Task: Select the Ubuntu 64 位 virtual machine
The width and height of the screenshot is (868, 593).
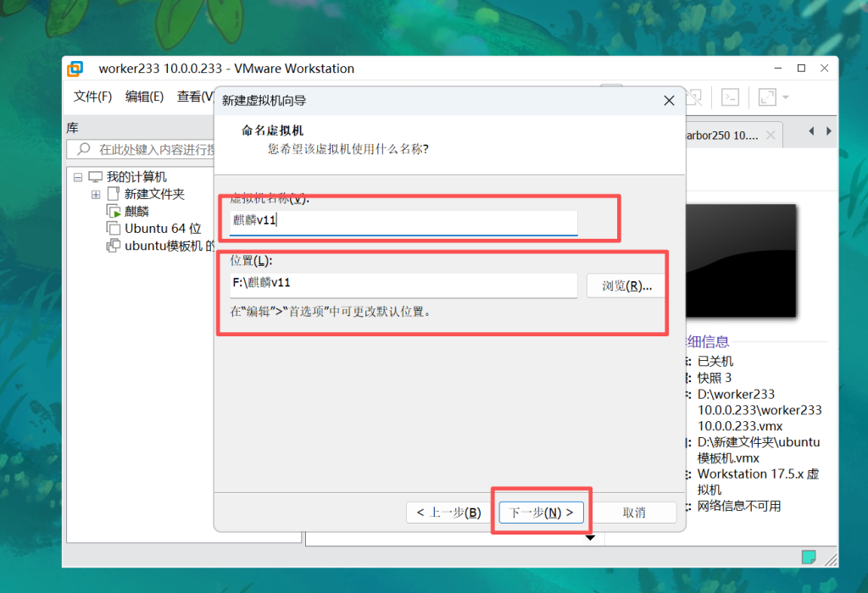Action: (x=162, y=228)
